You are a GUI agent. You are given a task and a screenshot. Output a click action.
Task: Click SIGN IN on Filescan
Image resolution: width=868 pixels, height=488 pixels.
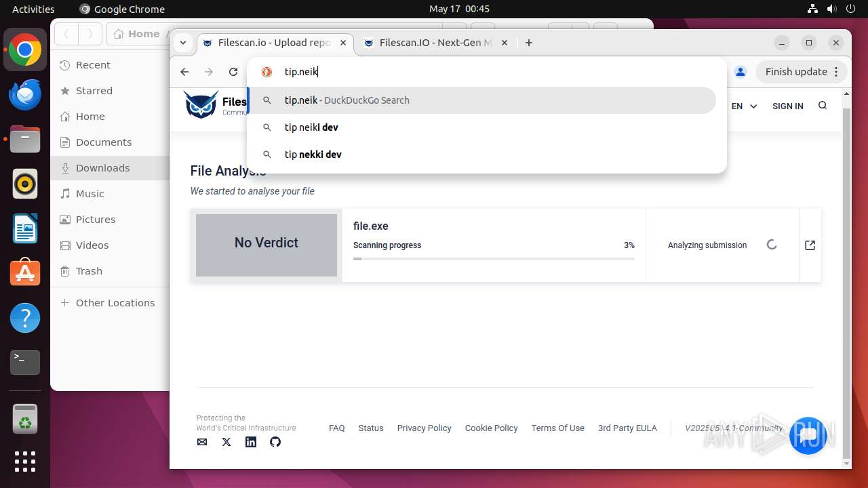(x=787, y=106)
